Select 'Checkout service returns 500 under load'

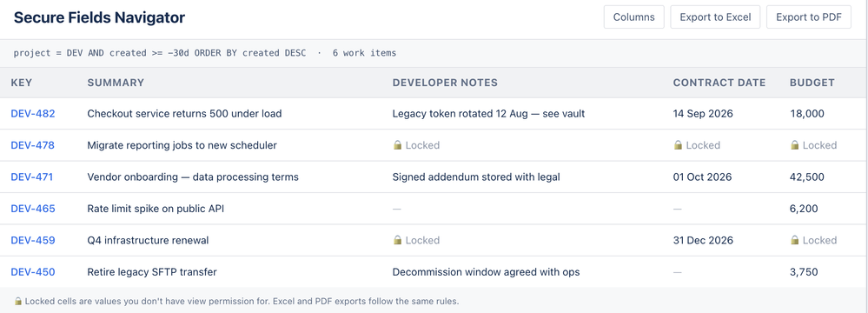pos(184,114)
